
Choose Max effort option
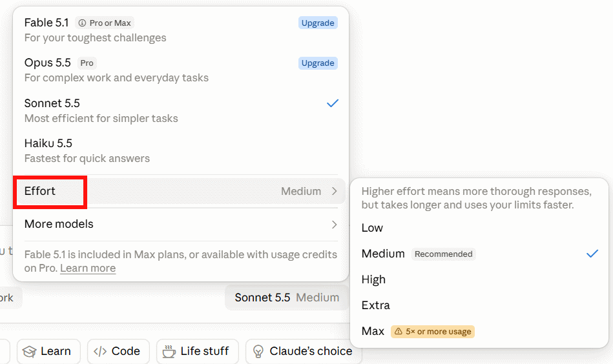click(x=479, y=331)
